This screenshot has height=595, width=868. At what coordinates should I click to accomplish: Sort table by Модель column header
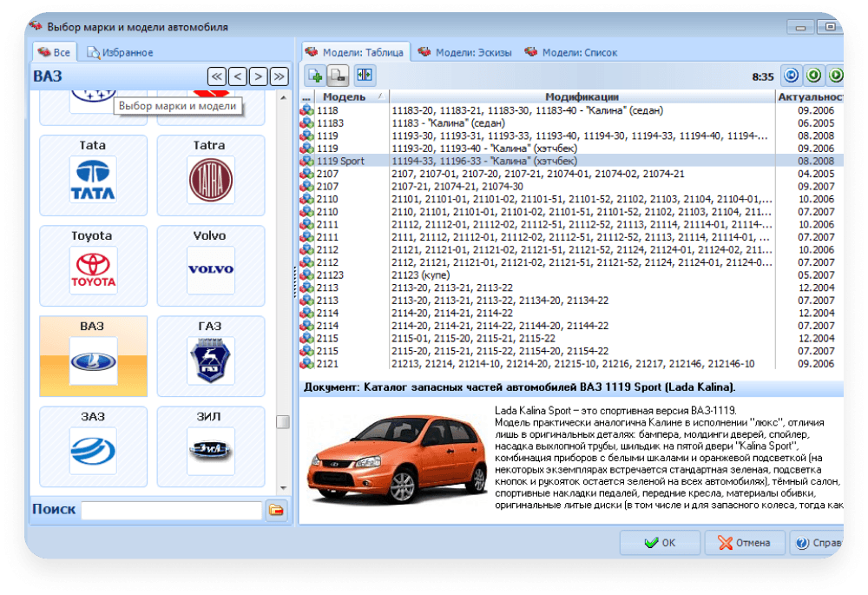(344, 96)
